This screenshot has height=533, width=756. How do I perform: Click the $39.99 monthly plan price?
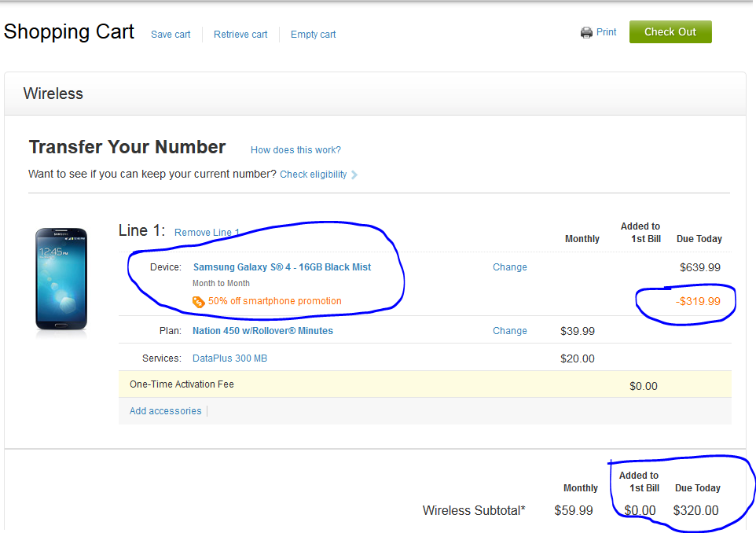click(578, 332)
